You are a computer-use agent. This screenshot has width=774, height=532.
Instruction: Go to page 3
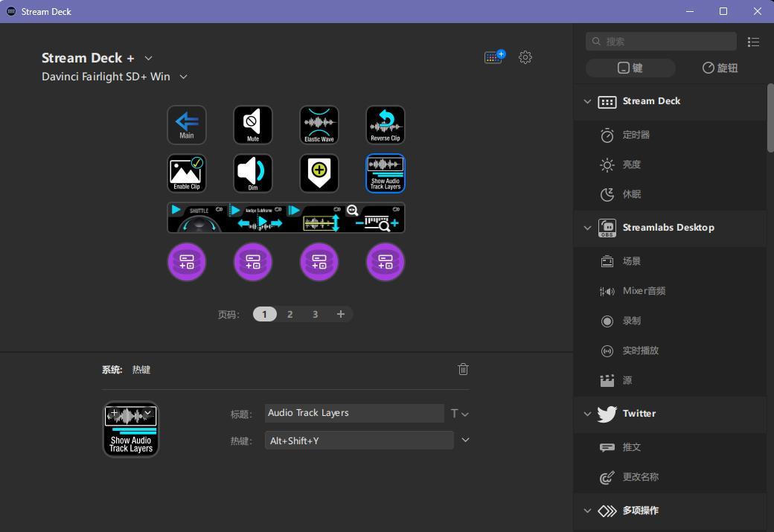[x=315, y=314]
